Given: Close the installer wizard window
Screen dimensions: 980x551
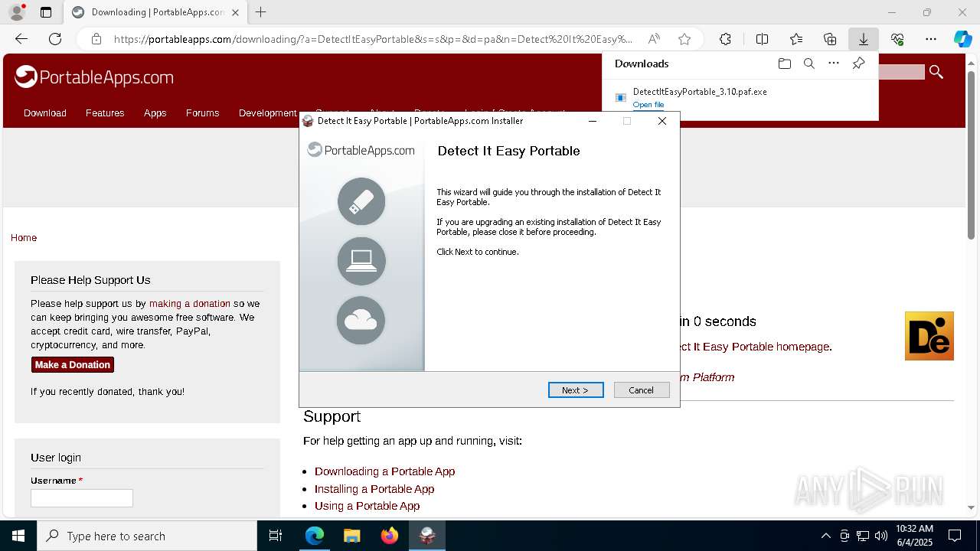Looking at the screenshot, I should (662, 121).
